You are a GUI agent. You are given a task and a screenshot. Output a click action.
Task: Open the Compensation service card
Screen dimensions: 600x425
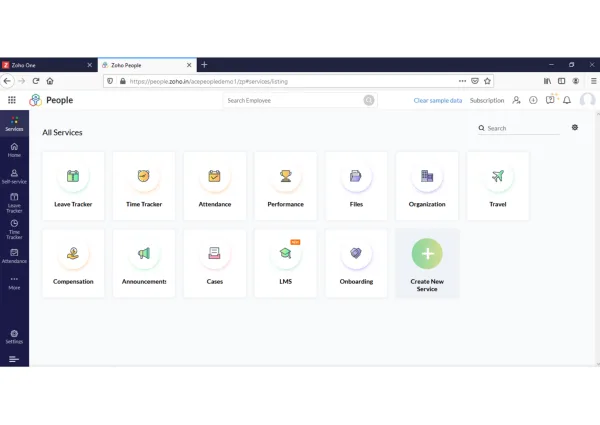pos(73,263)
